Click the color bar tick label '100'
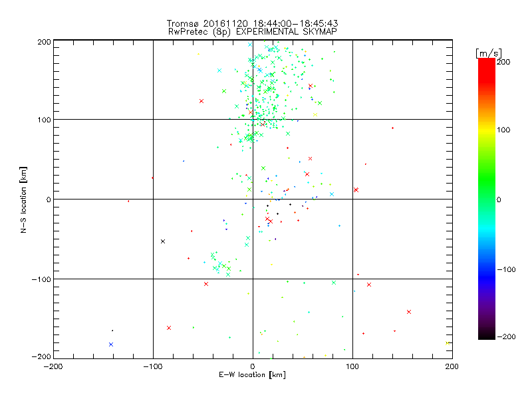Image resolution: width=532 pixels, height=399 pixels. [x=503, y=130]
